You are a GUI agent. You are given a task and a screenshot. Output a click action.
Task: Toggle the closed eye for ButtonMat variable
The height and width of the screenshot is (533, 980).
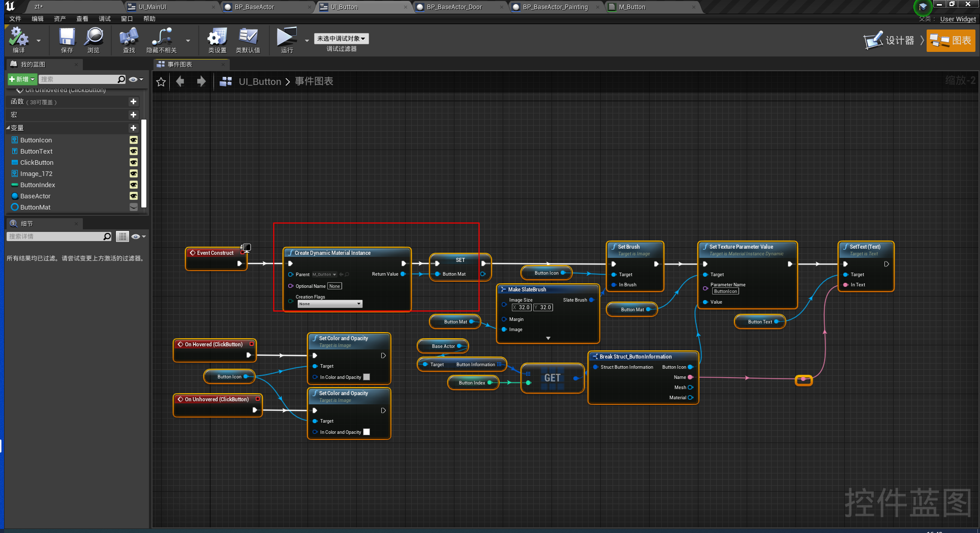tap(134, 207)
